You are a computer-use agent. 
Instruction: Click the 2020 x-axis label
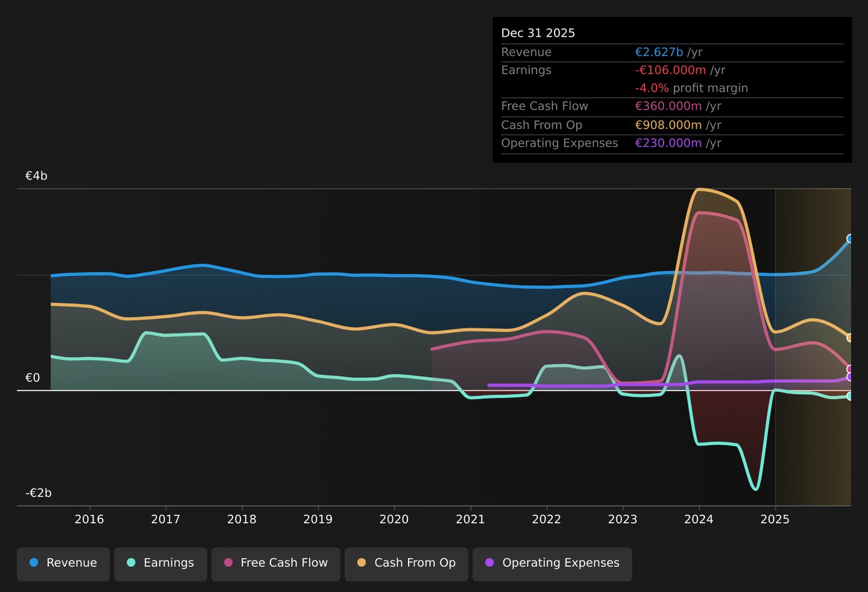click(394, 519)
